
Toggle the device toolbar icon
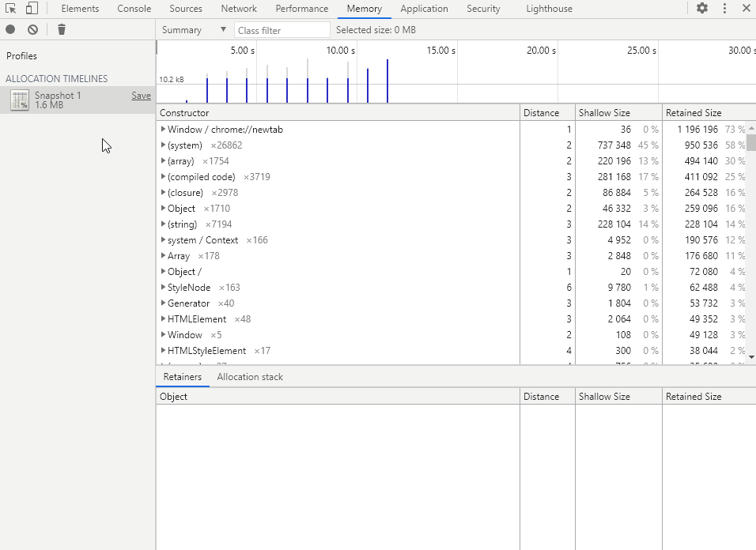[32, 9]
